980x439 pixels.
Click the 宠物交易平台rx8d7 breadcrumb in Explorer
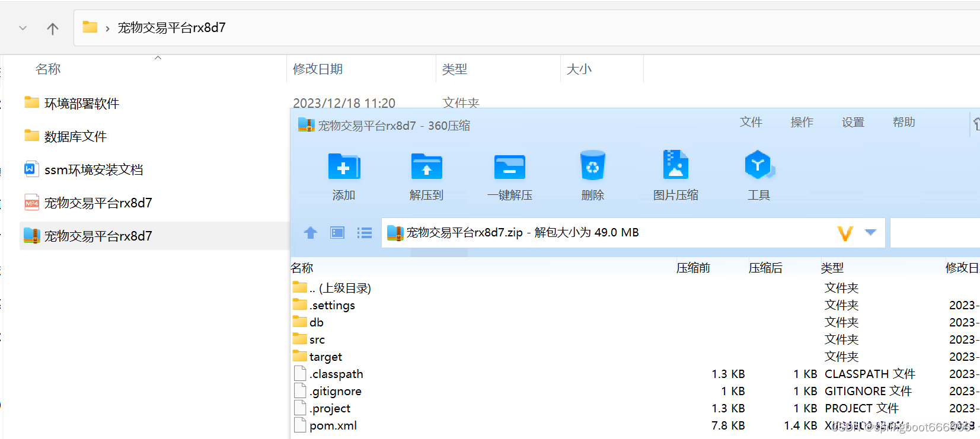171,28
